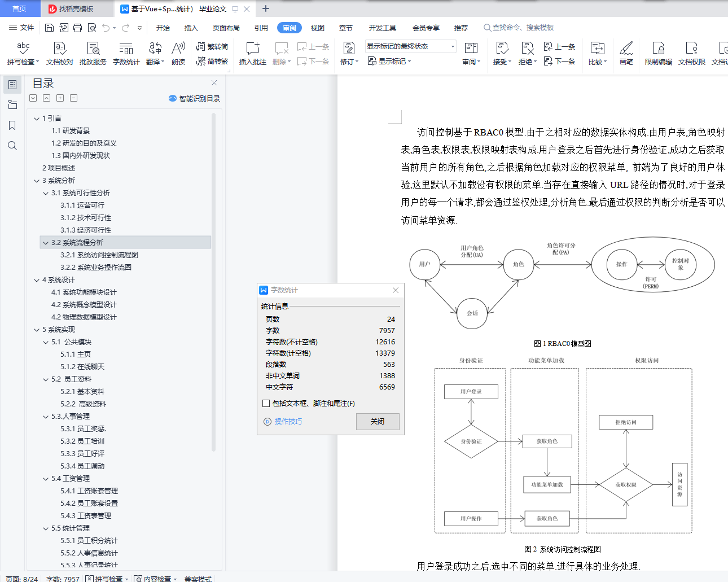Screen dimensions: 728x582
Task: Switch to the 页面布局 ribbon tab
Action: 226,28
